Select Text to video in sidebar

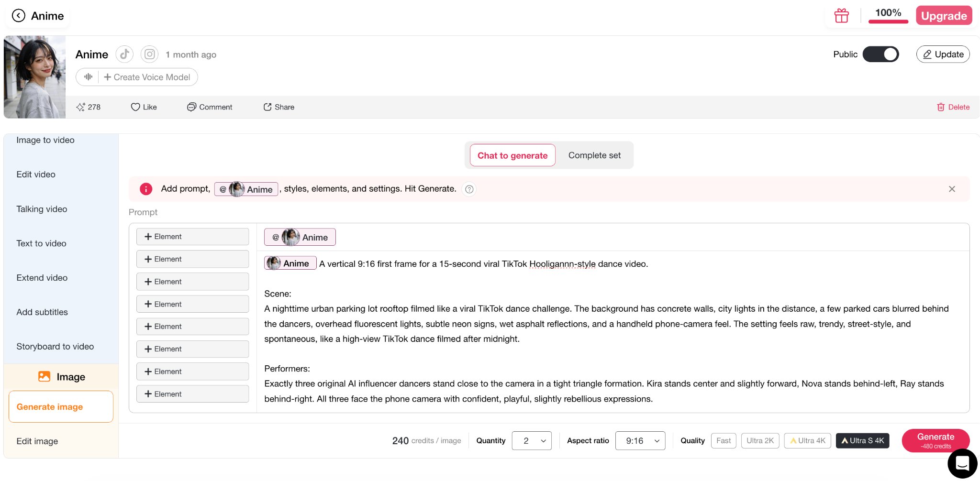[x=41, y=243]
